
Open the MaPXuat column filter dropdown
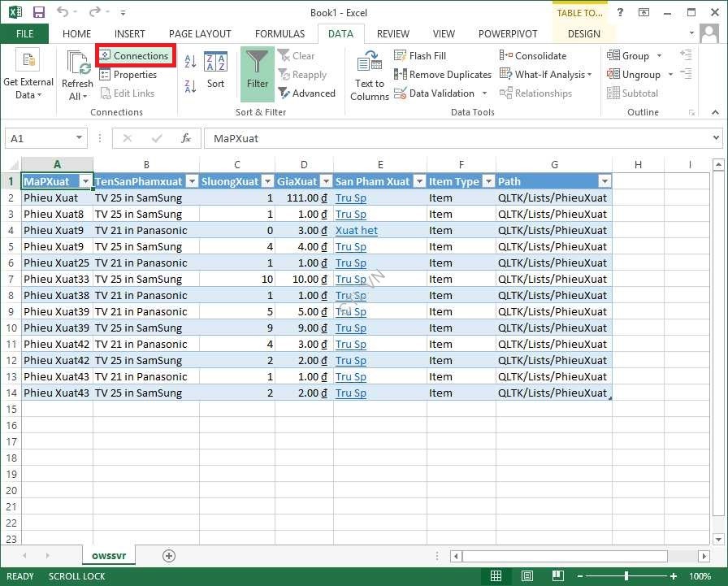coord(86,181)
